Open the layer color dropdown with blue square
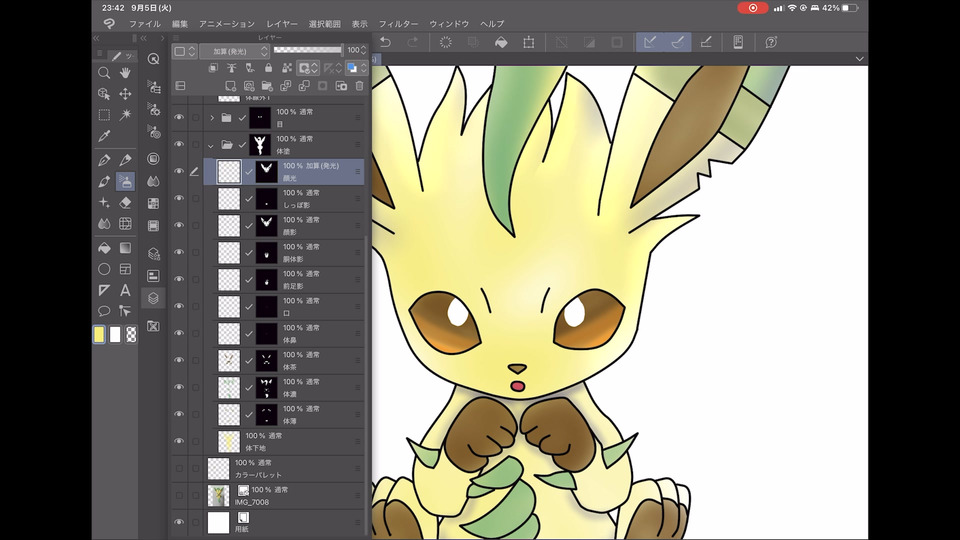Image resolution: width=960 pixels, height=540 pixels. click(x=356, y=68)
